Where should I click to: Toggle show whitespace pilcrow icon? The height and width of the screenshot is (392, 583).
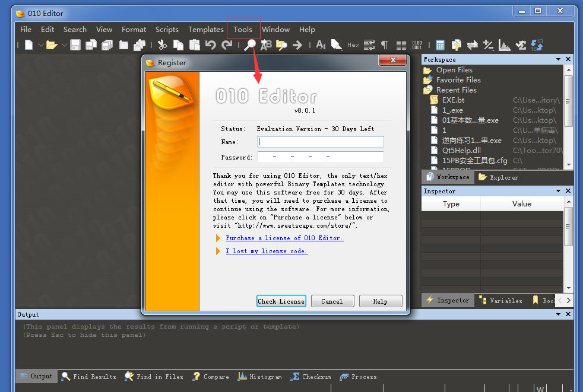[385, 45]
